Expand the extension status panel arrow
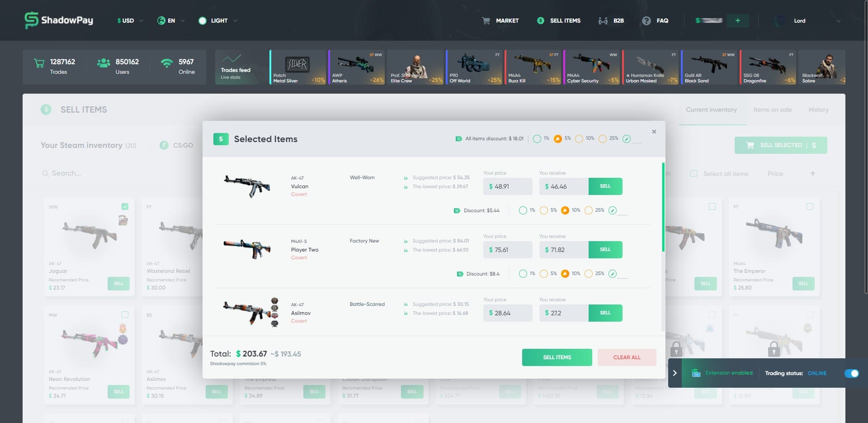The width and height of the screenshot is (868, 423). (675, 373)
